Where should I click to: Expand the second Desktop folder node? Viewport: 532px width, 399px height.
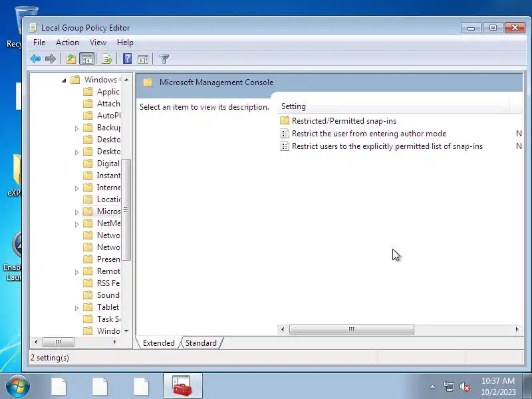coord(76,152)
